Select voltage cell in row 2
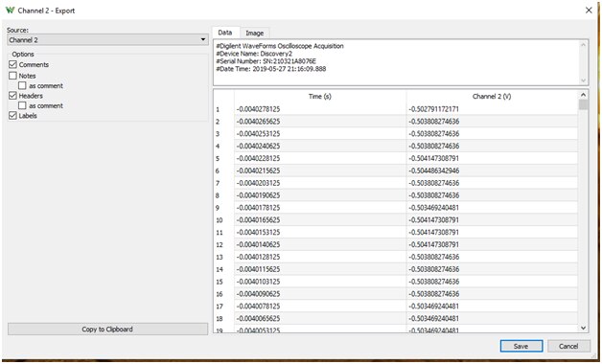This screenshot has width=602, height=364. pos(492,122)
